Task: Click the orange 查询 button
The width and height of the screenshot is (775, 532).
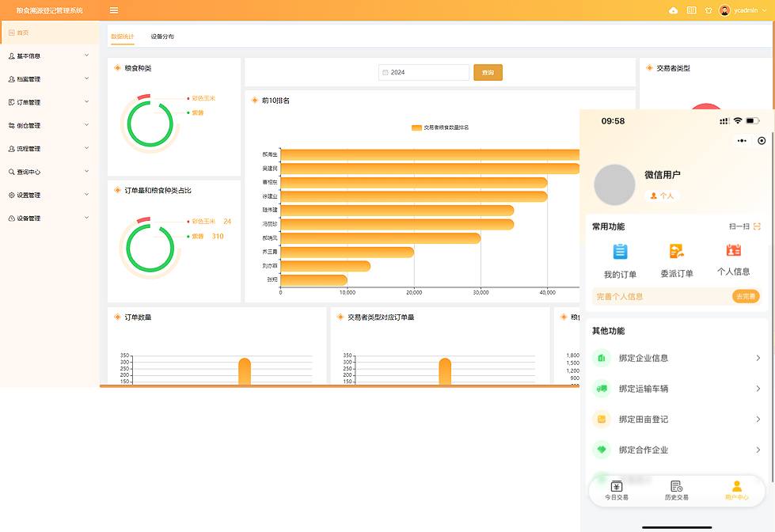Action: 488,72
